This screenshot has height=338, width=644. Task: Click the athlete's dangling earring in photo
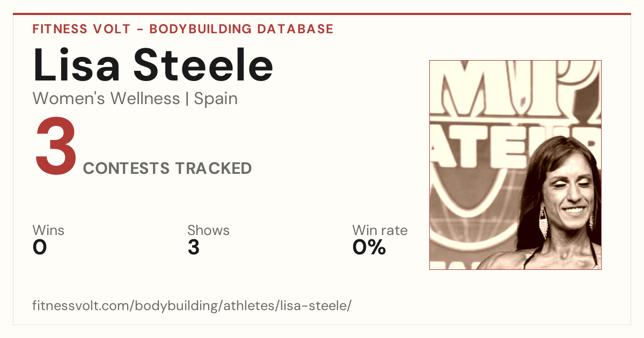point(543,223)
